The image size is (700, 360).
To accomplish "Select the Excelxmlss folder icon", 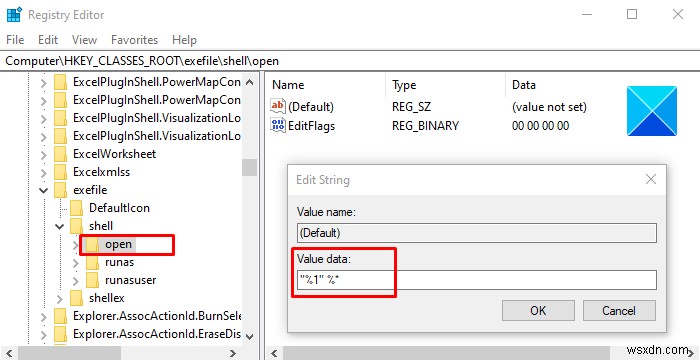I will [x=60, y=172].
